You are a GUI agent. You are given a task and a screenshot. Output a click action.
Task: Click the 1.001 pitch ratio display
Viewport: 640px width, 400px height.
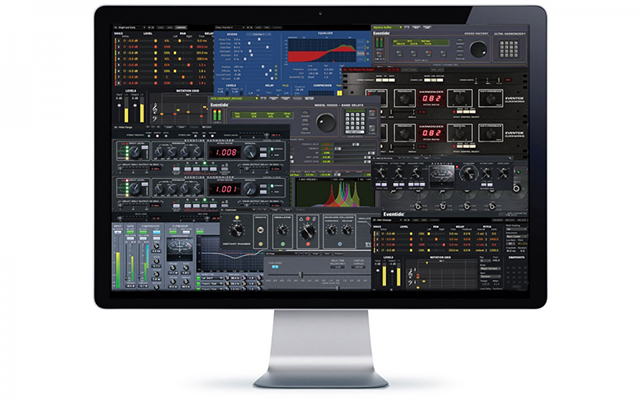(x=225, y=189)
